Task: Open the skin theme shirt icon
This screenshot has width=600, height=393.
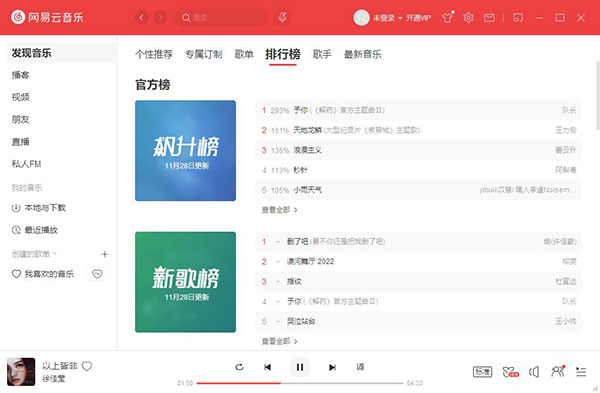Action: point(448,18)
